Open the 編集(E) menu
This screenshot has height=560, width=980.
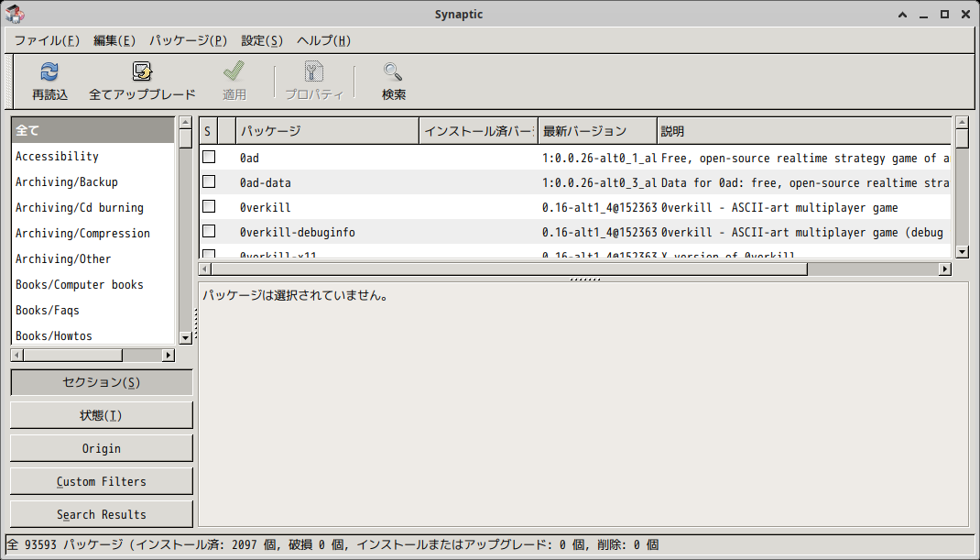click(114, 40)
